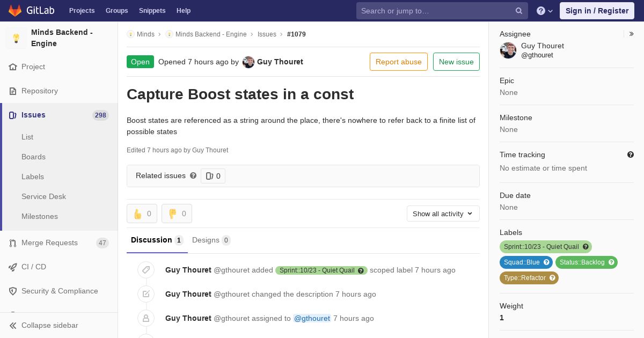Click the 298 issues count badge
Image resolution: width=644 pixels, height=338 pixels.
[x=100, y=115]
